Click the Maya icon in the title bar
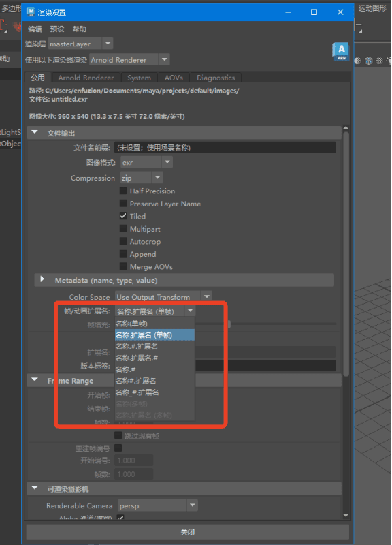 [31, 12]
